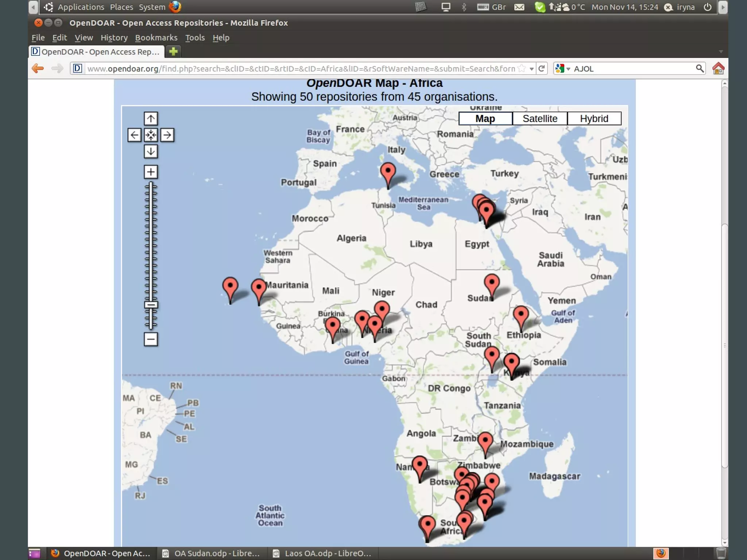Click the map zoom level slider handle
Viewport: 747px width, 560px height.
click(x=151, y=305)
